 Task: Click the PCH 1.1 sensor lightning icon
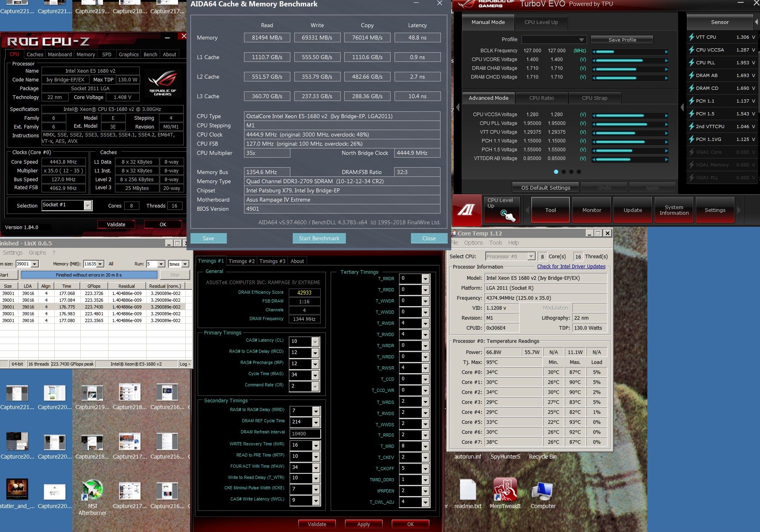(691, 101)
